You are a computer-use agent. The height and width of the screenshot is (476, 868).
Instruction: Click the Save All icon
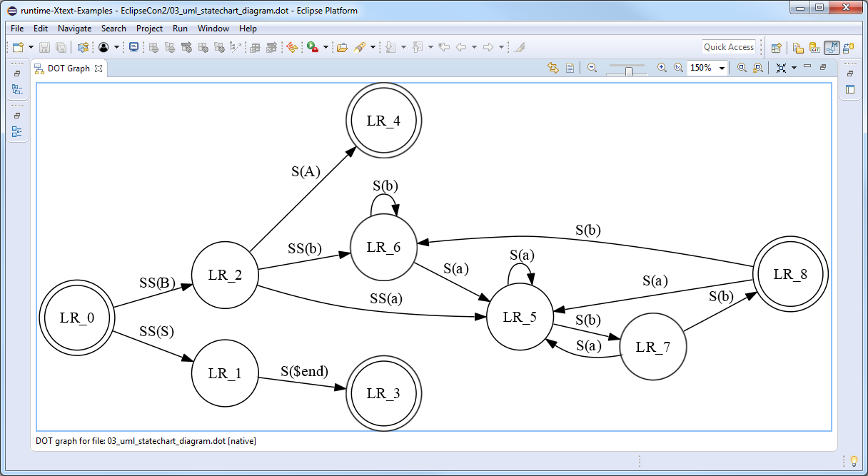(61, 46)
